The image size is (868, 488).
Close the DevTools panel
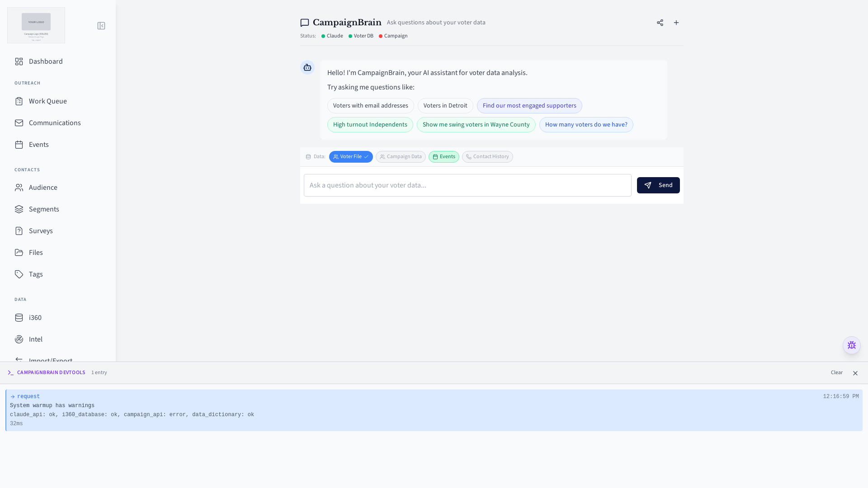pos(855,373)
